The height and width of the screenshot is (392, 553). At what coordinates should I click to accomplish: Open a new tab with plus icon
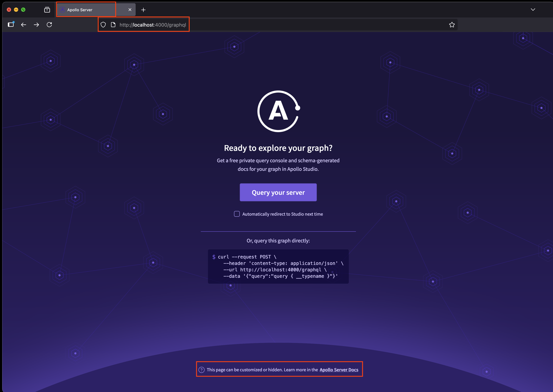[143, 10]
